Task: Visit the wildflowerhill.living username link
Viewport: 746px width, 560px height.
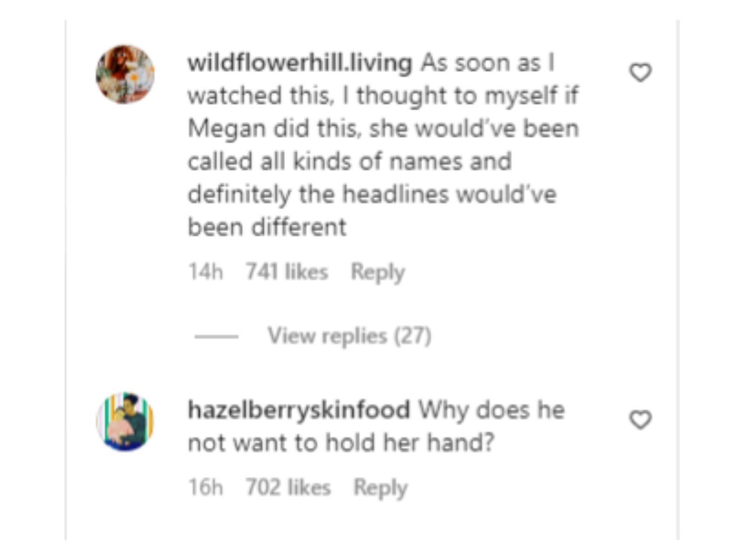Action: click(x=300, y=63)
